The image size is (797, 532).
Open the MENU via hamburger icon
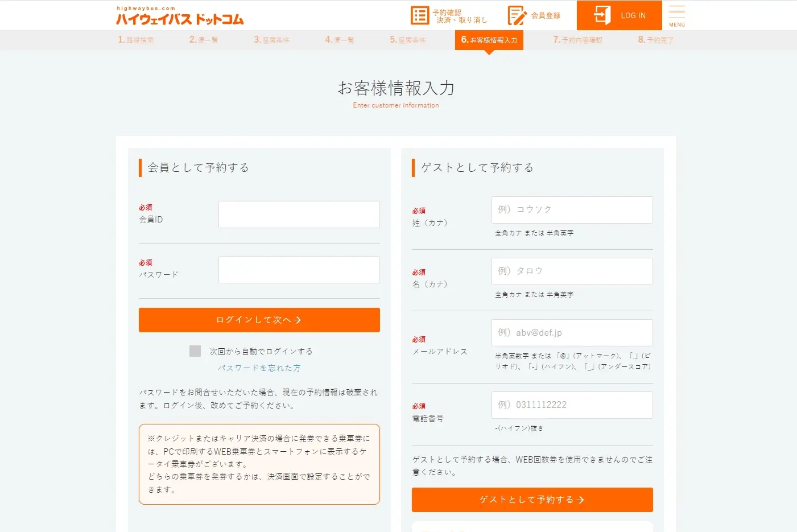(676, 15)
